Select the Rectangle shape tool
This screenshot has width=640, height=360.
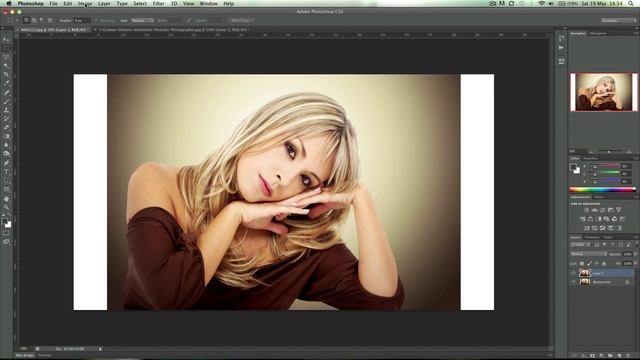[6, 189]
